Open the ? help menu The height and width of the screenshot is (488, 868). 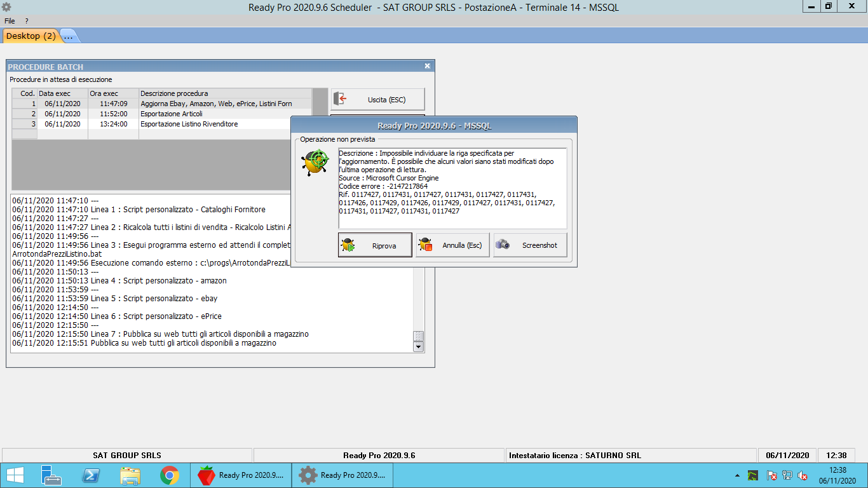(27, 21)
